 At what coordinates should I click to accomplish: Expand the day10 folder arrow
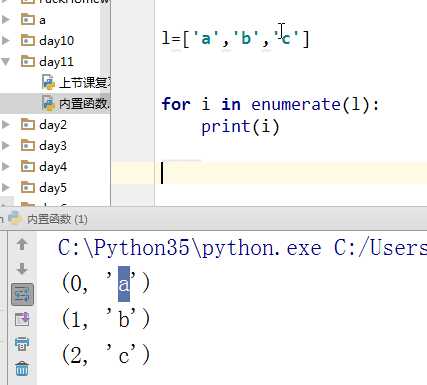6,41
